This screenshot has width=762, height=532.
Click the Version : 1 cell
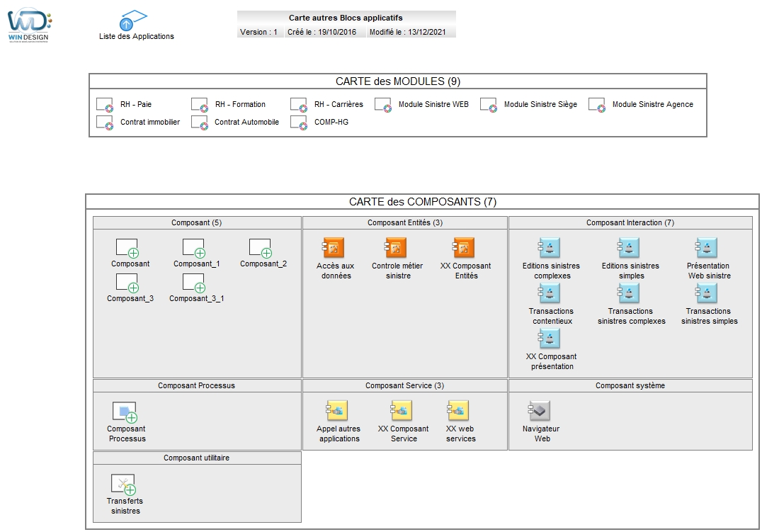(x=260, y=32)
